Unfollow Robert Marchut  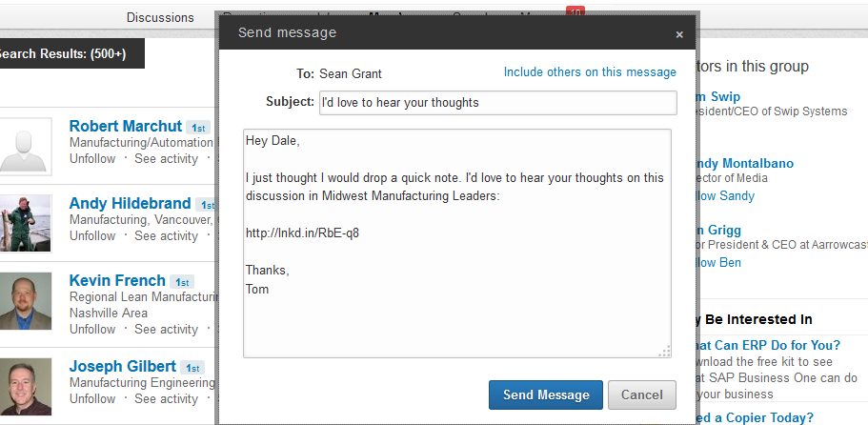tap(92, 159)
